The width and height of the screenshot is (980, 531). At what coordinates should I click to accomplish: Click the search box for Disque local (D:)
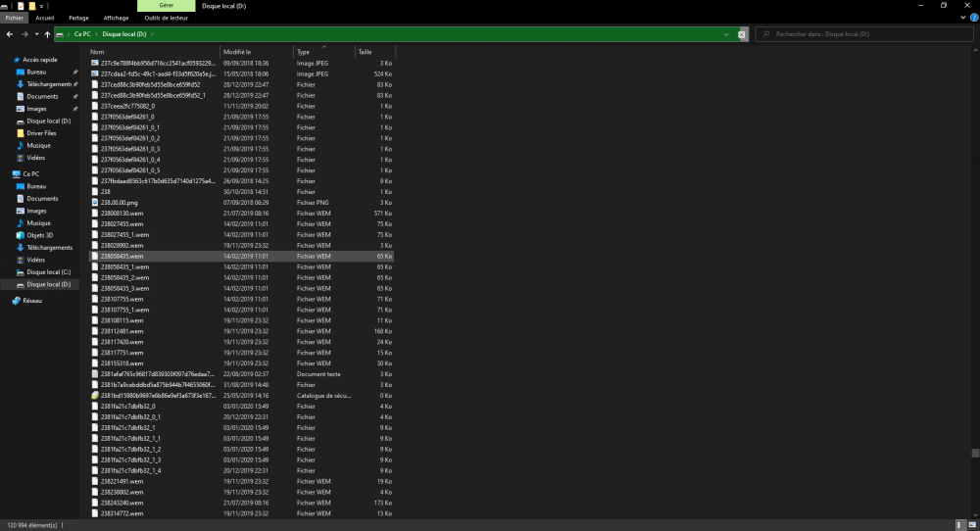(x=862, y=34)
